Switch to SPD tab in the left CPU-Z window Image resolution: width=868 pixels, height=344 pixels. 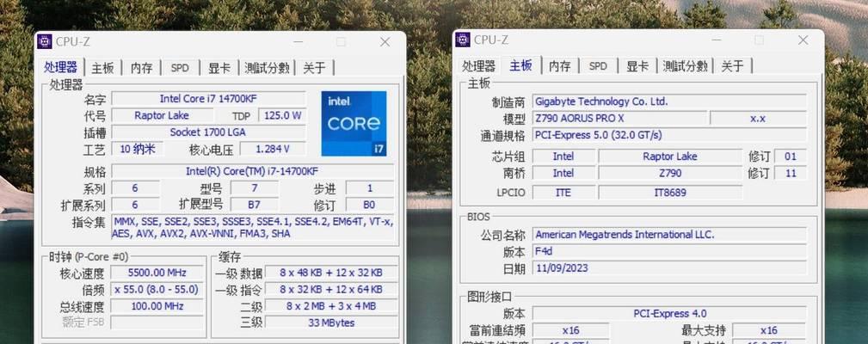(180, 68)
